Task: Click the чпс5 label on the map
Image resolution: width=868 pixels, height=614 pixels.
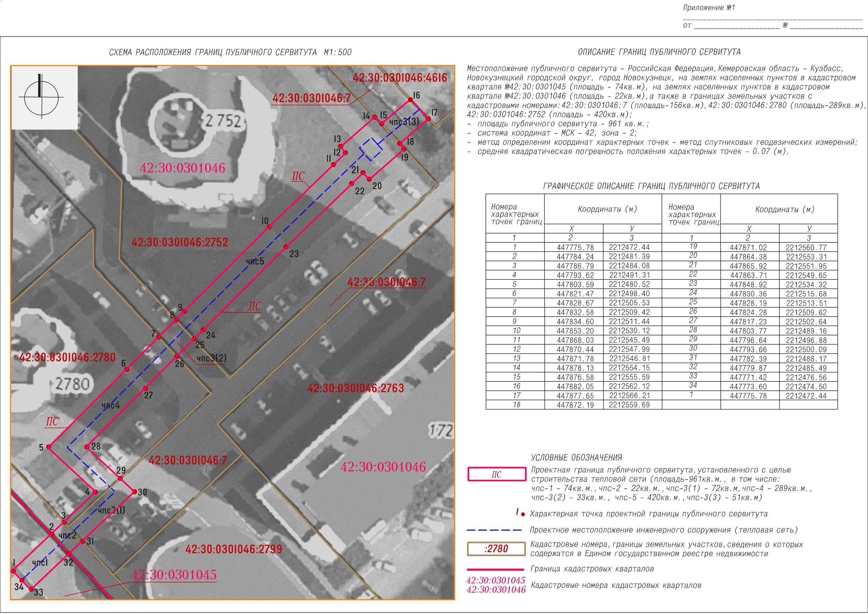Action: [x=255, y=261]
